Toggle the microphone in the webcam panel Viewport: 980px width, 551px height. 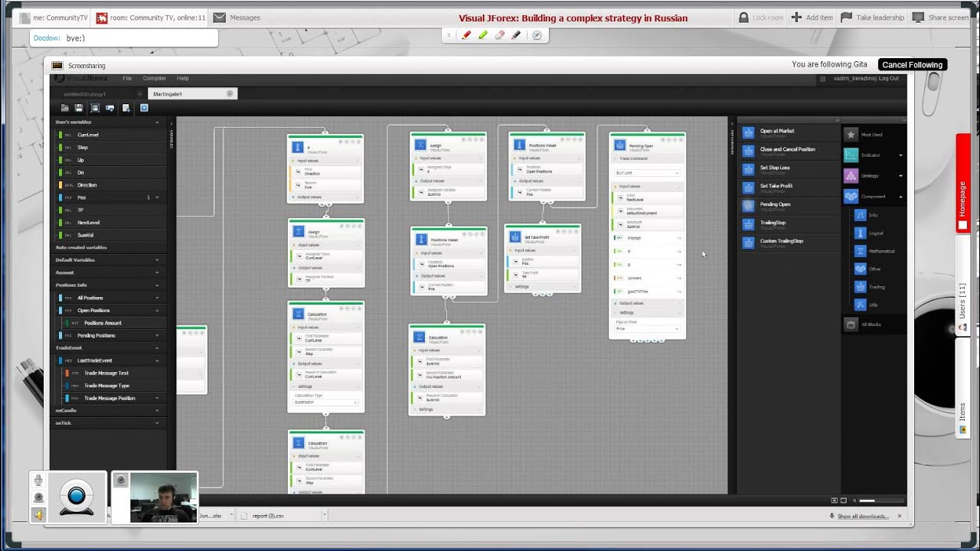38,481
